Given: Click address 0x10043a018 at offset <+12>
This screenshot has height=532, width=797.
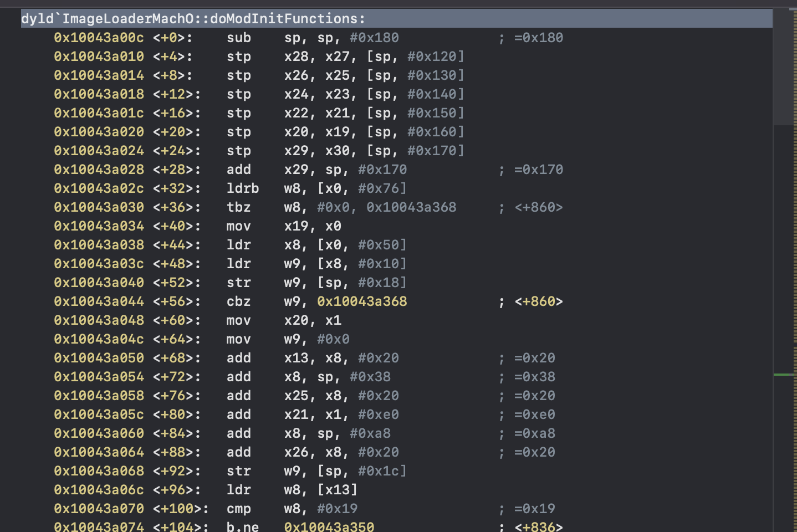Looking at the screenshot, I should point(99,94).
